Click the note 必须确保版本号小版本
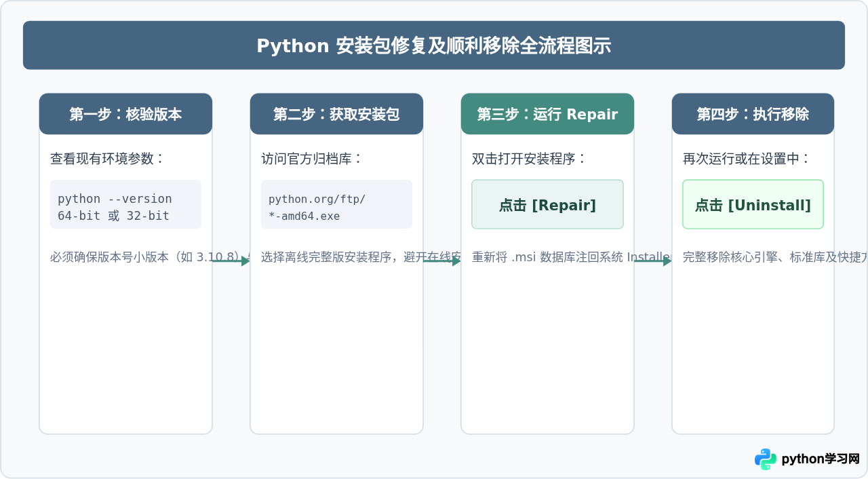Viewport: 868px width, 479px height. click(110, 257)
